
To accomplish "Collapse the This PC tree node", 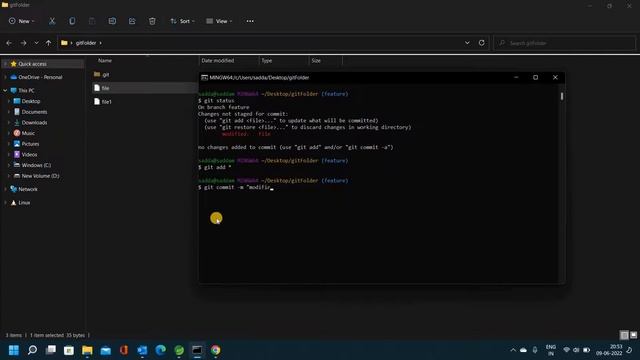I will point(5,90).
